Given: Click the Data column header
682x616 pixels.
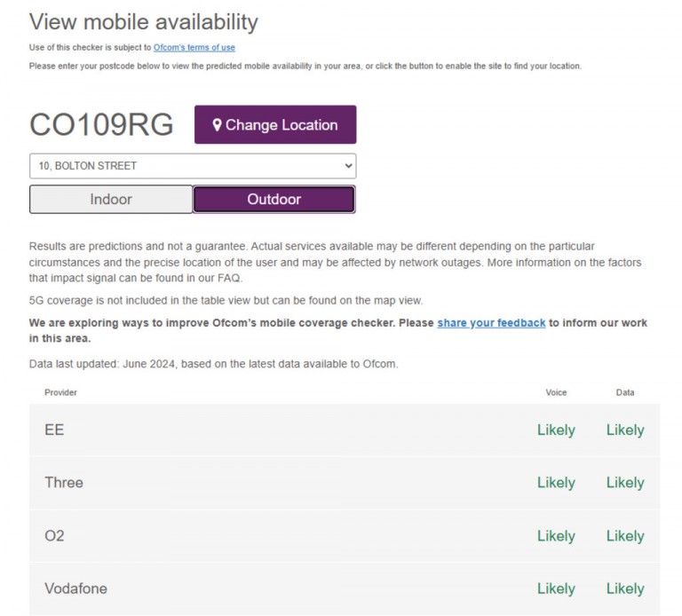Looking at the screenshot, I should pyautogui.click(x=625, y=392).
